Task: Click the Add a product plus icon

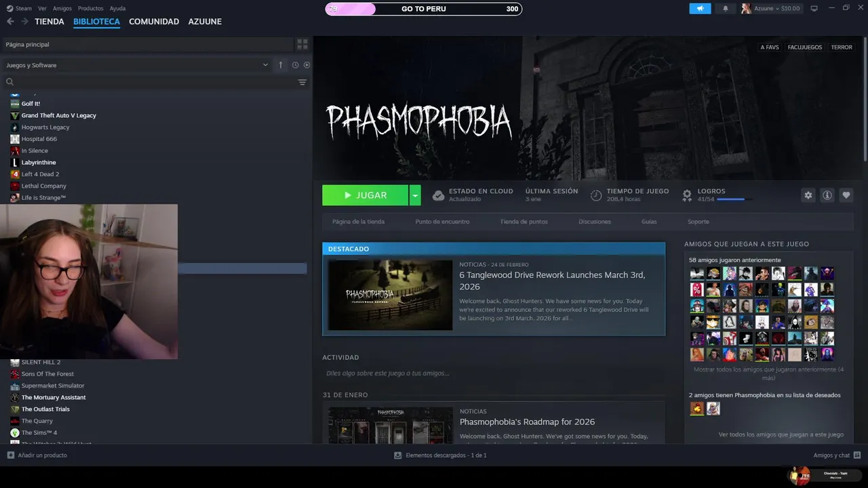Action: click(x=10, y=455)
